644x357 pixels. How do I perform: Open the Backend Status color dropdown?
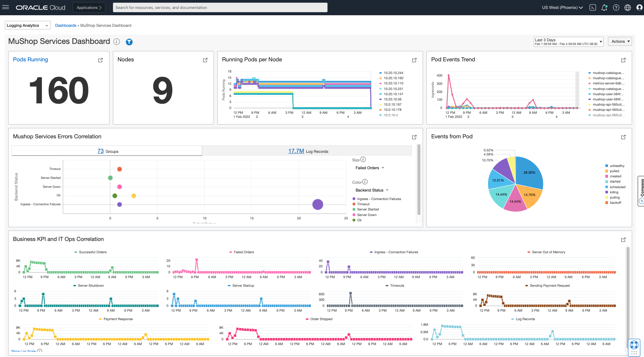tap(372, 190)
